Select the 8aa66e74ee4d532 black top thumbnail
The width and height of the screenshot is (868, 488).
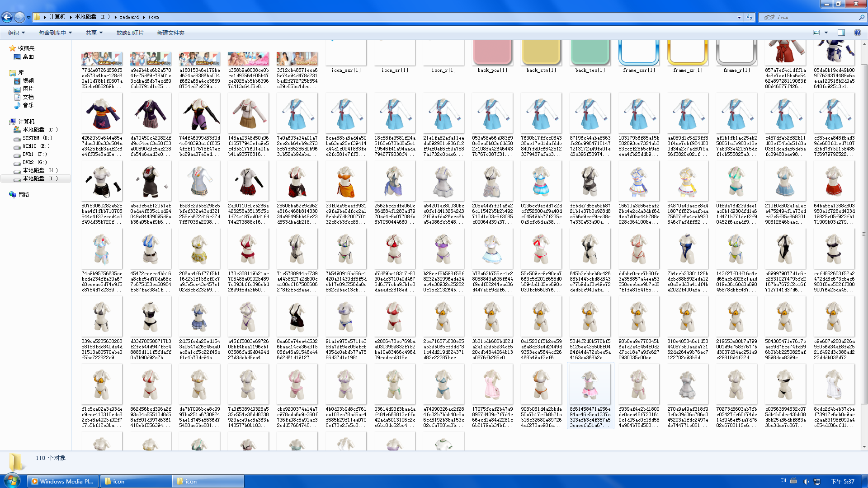(x=297, y=316)
